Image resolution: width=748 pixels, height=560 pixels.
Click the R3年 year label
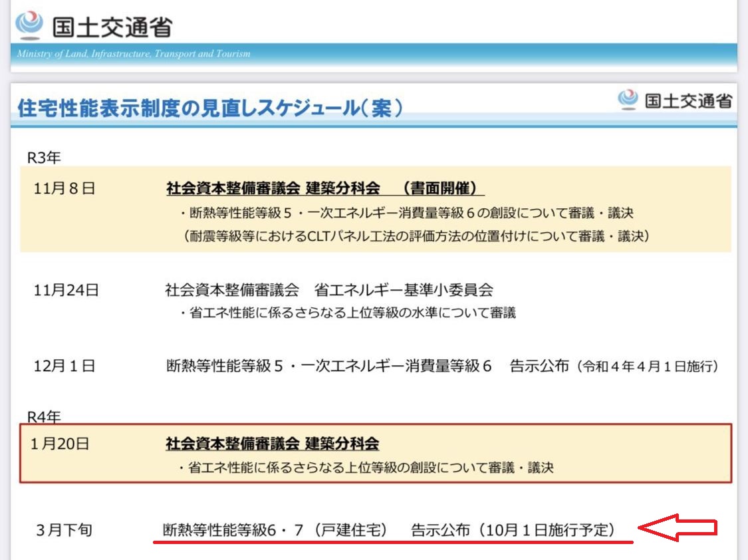44,158
